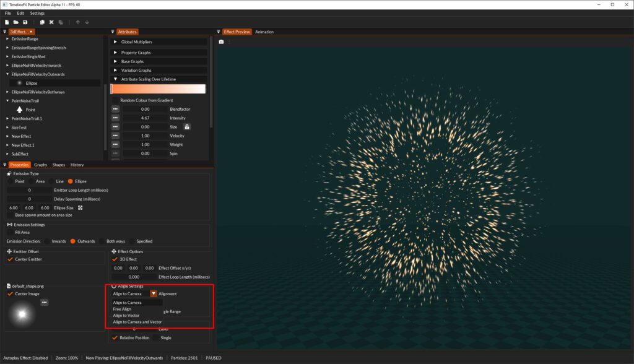
Task: Unlock the Size attribute lock icon
Action: (x=187, y=127)
